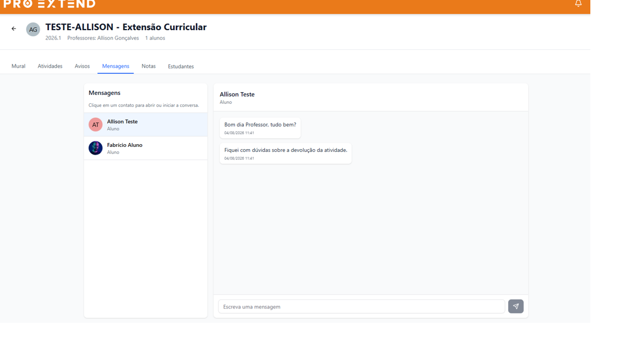Open conversation with Allison Teste
This screenshot has width=644, height=362.
click(x=146, y=125)
